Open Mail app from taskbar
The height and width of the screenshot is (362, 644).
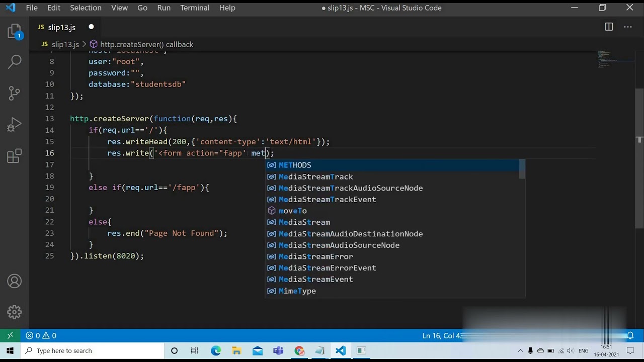coord(258,350)
